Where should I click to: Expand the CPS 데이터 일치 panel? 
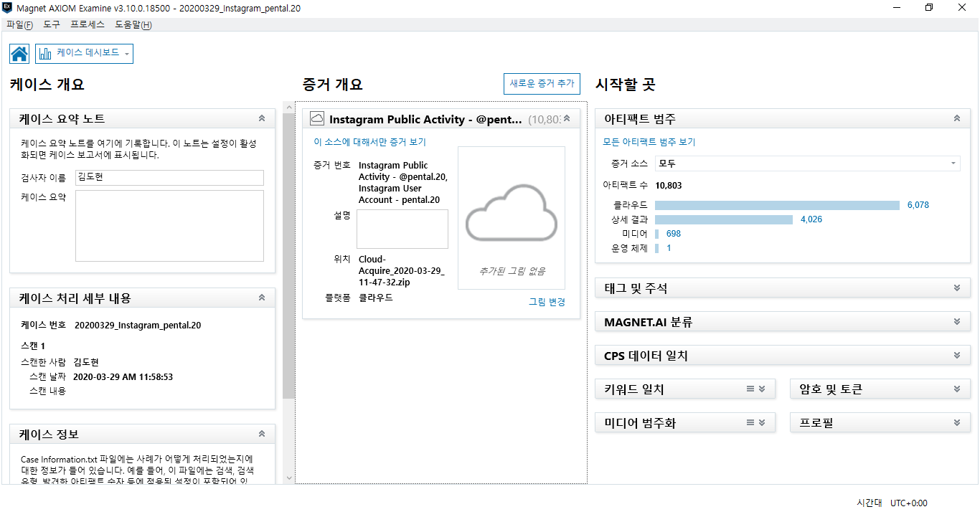tap(956, 356)
